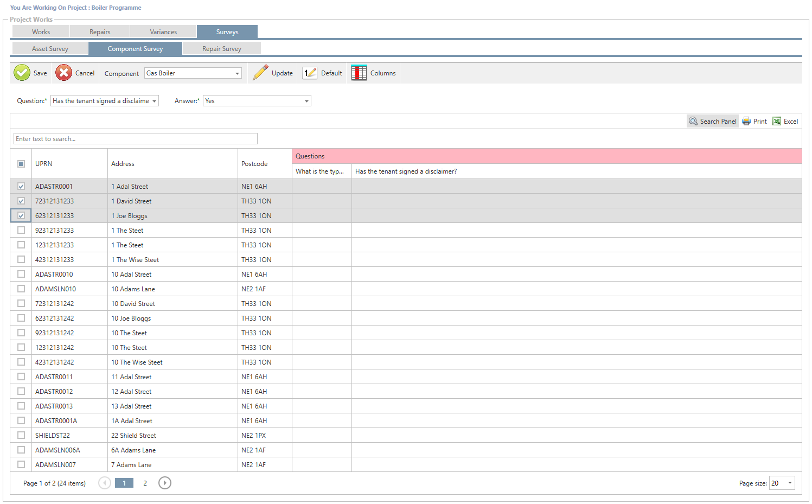Viewport: 812px width, 504px height.
Task: Expand the Question dropdown
Action: coord(154,101)
